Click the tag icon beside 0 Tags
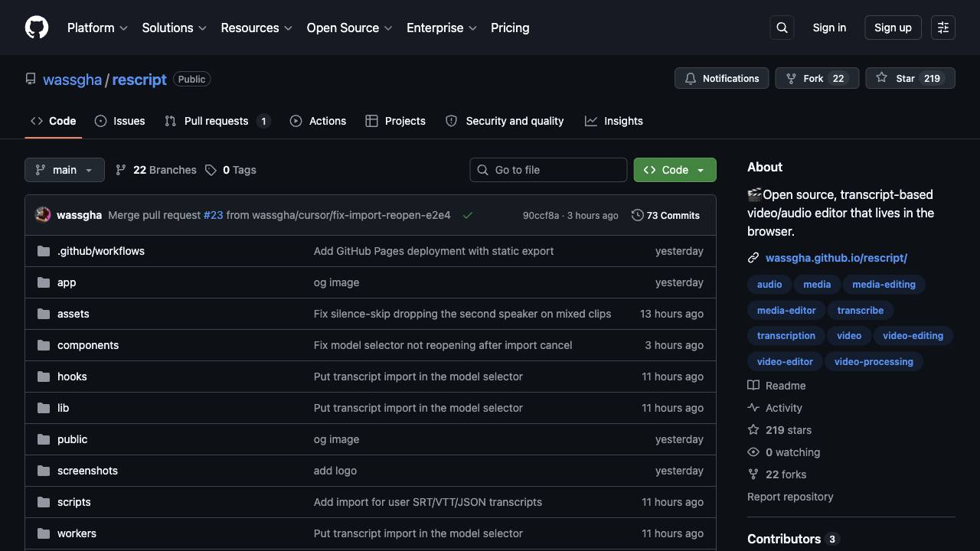This screenshot has width=980, height=551. (211, 170)
